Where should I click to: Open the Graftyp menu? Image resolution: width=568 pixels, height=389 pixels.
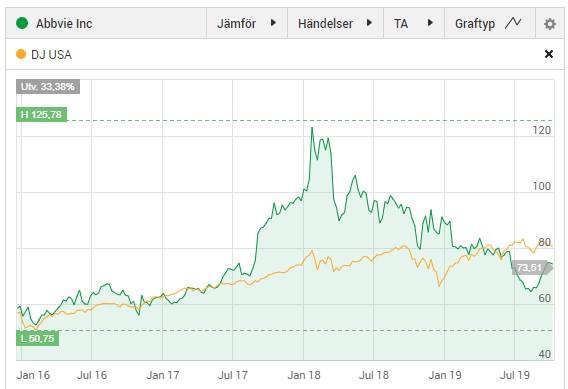tap(490, 24)
